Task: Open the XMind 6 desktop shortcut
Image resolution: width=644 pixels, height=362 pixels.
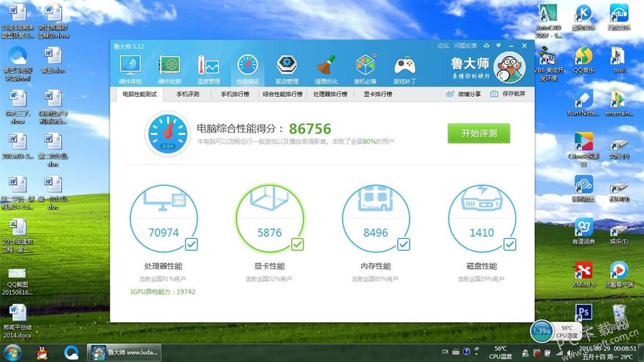Action: (x=583, y=275)
